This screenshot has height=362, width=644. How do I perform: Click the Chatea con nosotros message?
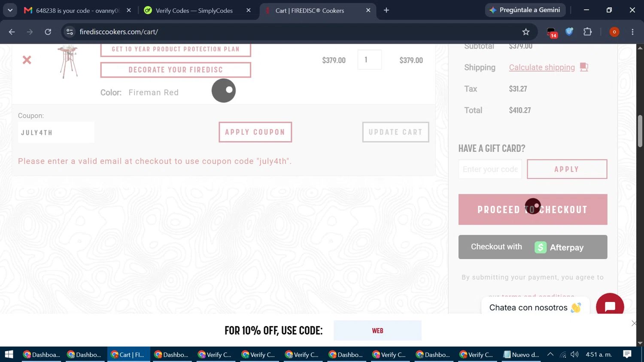535,308
